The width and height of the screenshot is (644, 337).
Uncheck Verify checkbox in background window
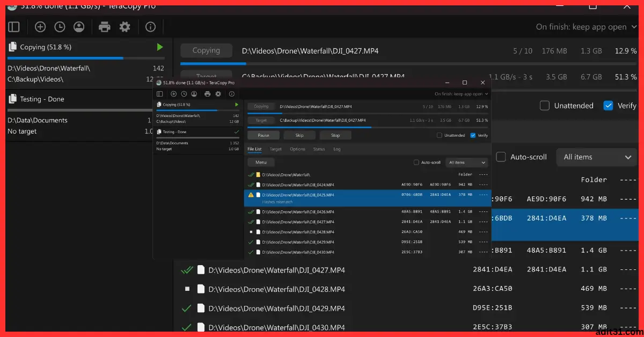[x=608, y=106]
